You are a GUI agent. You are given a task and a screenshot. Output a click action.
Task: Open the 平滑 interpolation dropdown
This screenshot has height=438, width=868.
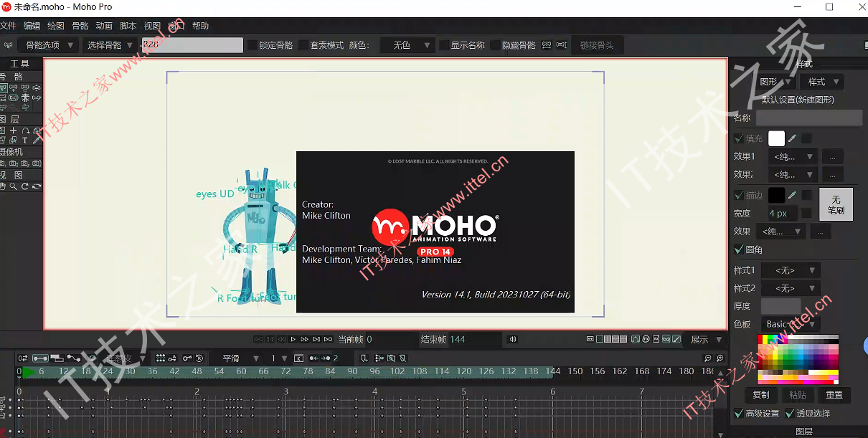[240, 358]
